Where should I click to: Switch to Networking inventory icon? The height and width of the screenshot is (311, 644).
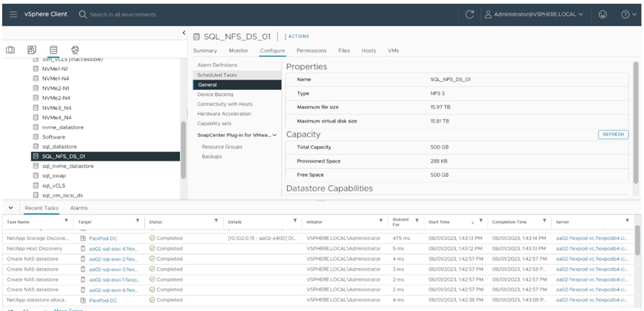click(75, 50)
